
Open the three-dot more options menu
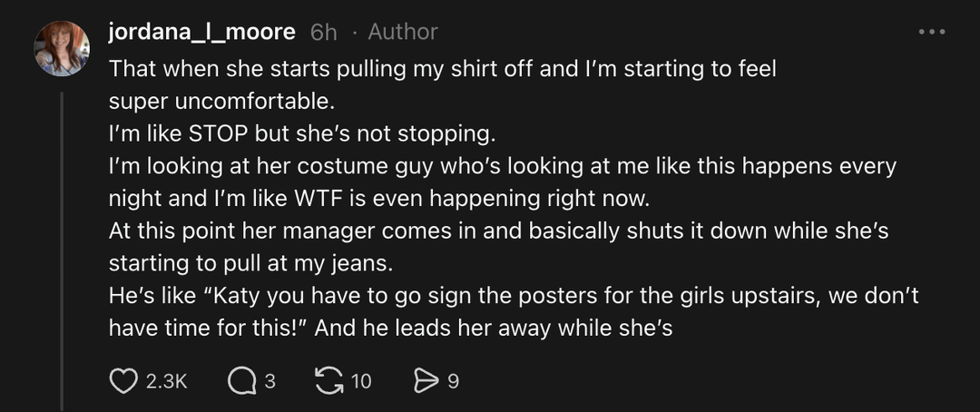[932, 33]
